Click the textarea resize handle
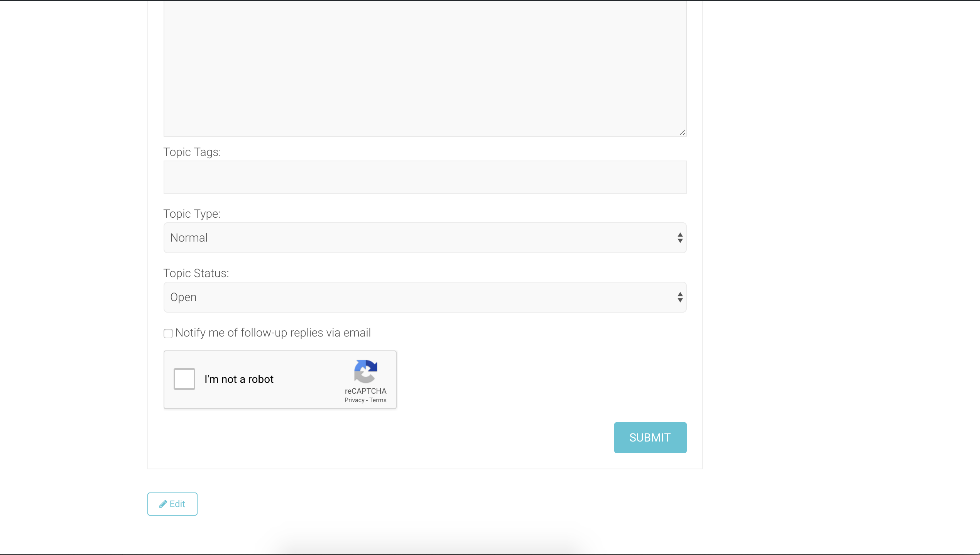The image size is (980, 555). coord(682,133)
